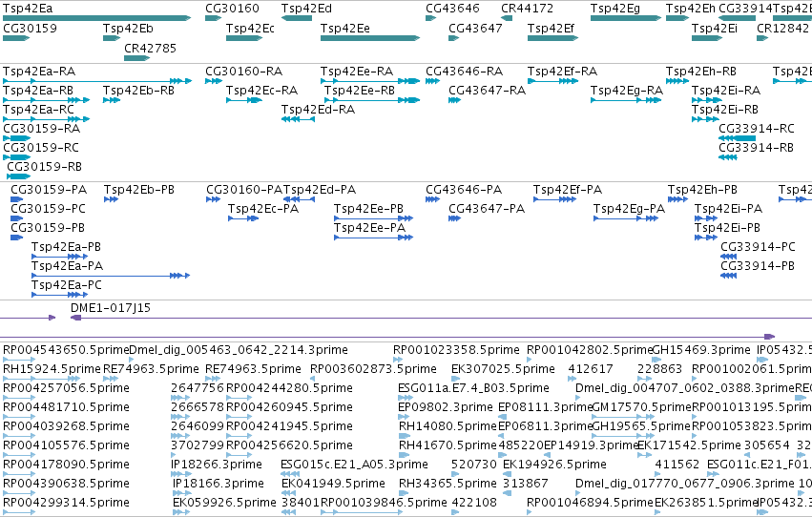Select the RH15924.5prime EST label

[x=52, y=369]
